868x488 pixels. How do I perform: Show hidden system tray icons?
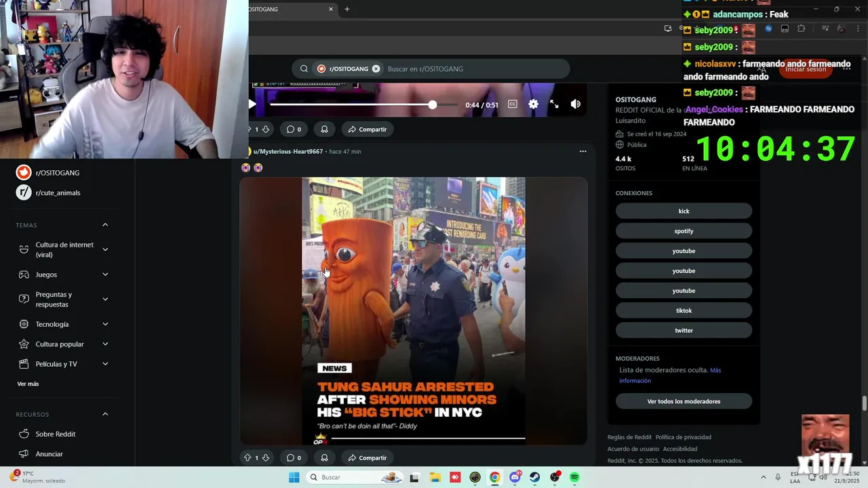763,477
